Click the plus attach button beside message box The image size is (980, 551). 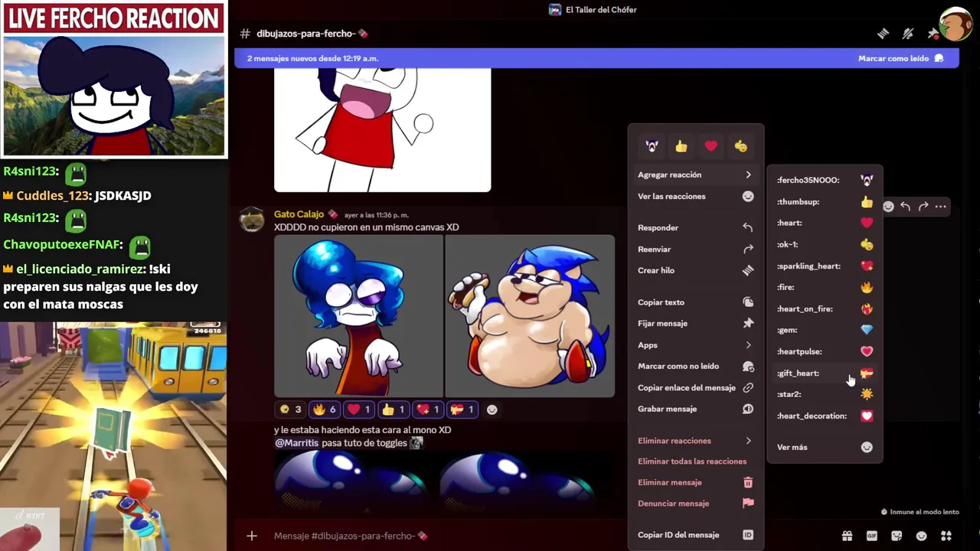click(251, 536)
